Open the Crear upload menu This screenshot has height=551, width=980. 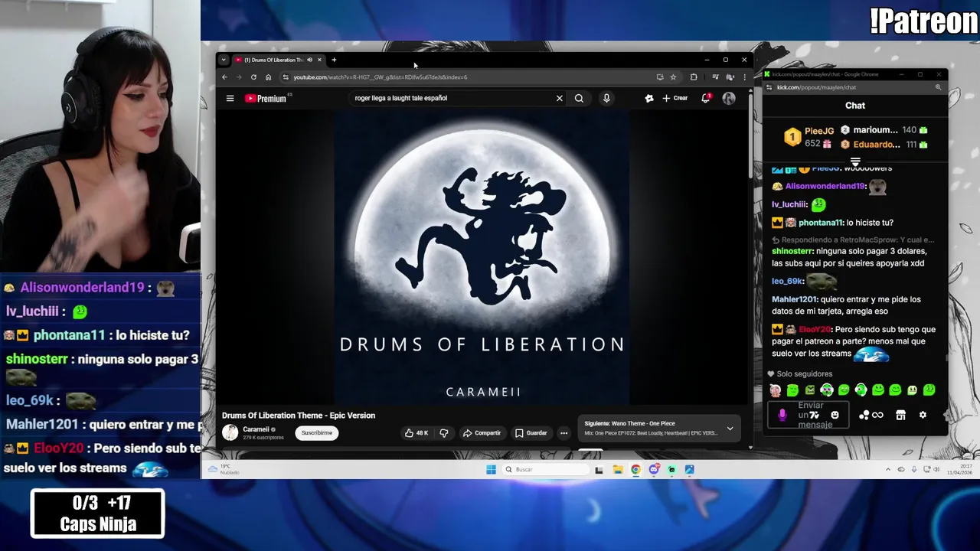coord(675,98)
